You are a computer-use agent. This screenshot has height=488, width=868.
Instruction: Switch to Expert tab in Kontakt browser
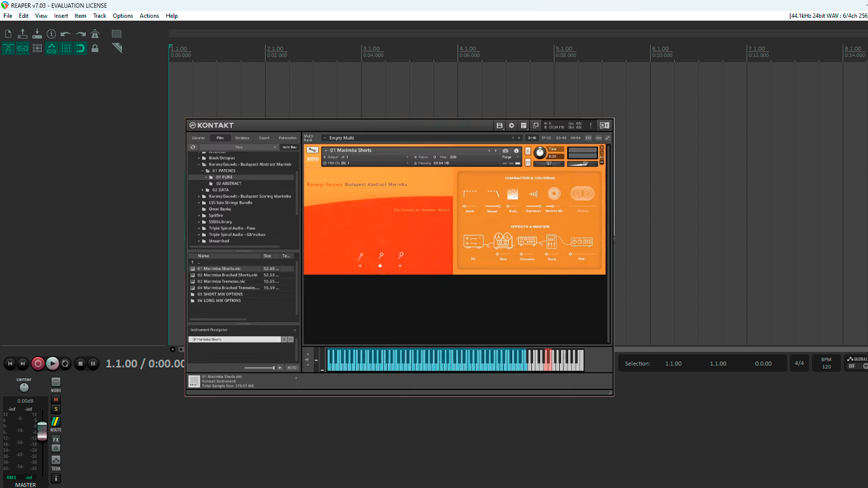264,138
